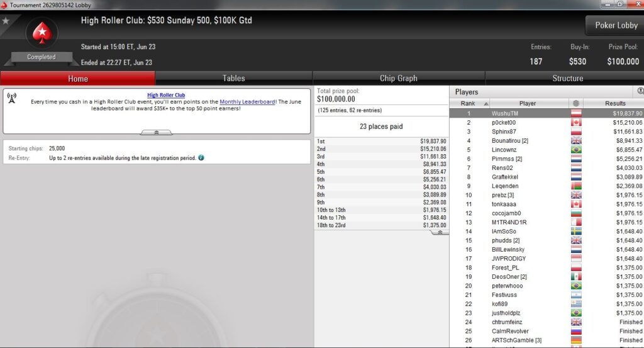Collapse the High Roller Club news panel
This screenshot has height=348, width=644.
157,132
